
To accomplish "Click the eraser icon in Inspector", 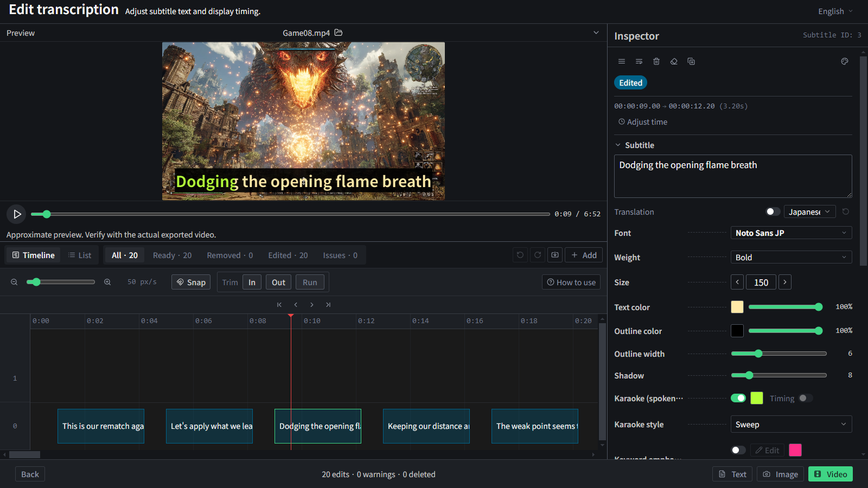I will pos(674,61).
